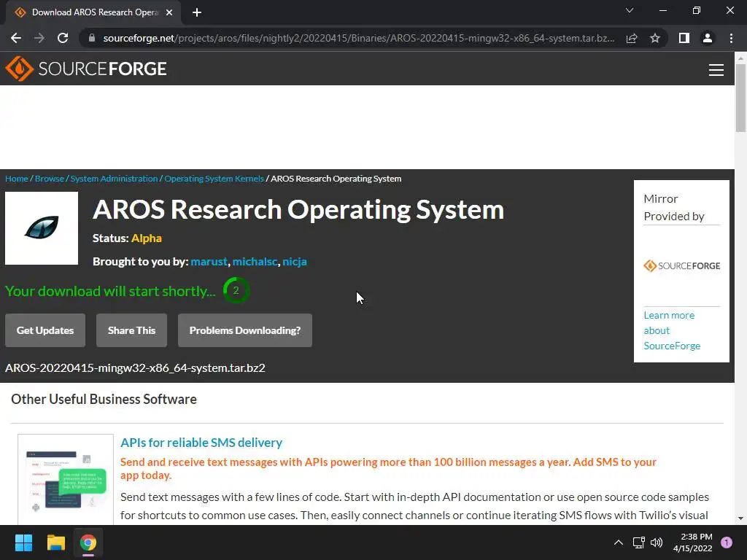Click the Get Updates button
The image size is (747, 560).
point(45,330)
